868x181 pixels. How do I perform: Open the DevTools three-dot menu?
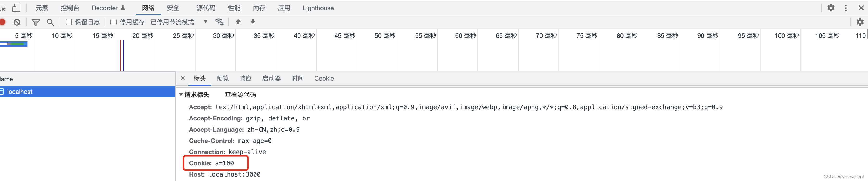(x=846, y=8)
